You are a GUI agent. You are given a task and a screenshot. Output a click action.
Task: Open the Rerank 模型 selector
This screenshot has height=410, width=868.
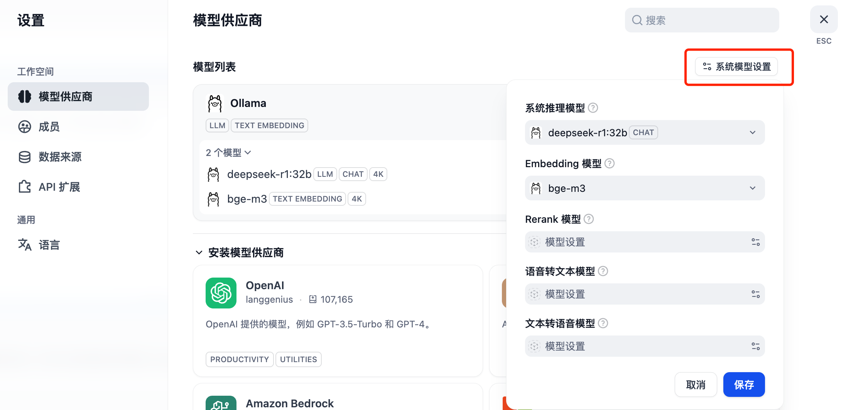point(645,242)
